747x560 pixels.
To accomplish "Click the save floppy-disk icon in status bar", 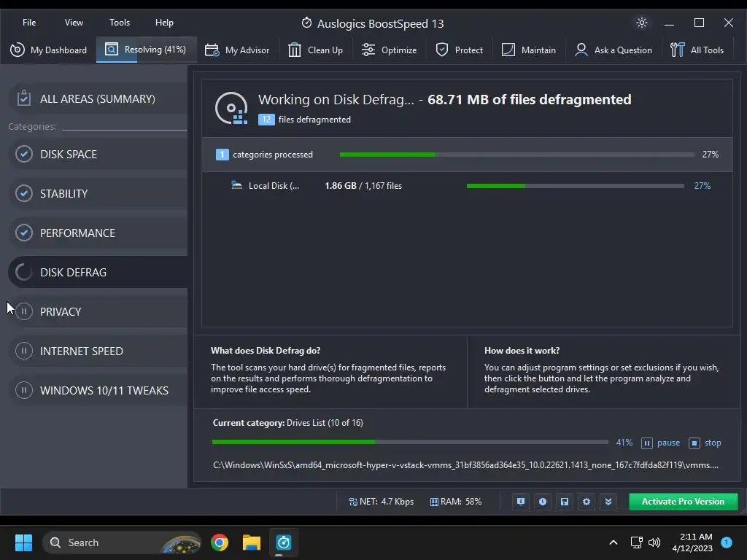I will point(565,502).
